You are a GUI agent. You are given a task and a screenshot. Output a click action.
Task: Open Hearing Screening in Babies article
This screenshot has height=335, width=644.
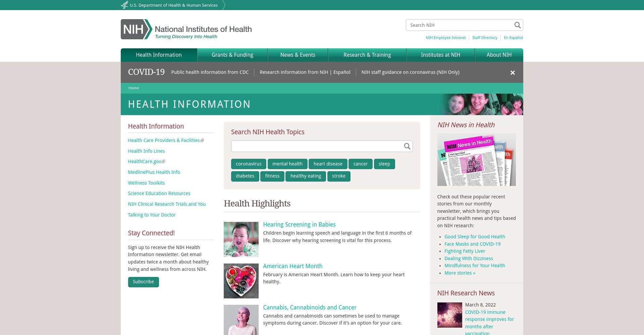pyautogui.click(x=299, y=225)
